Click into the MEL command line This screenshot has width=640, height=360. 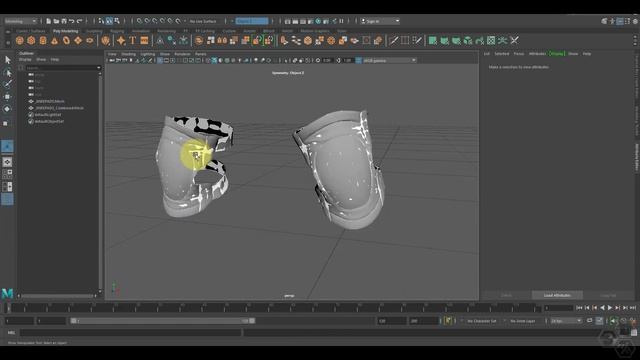click(131, 333)
